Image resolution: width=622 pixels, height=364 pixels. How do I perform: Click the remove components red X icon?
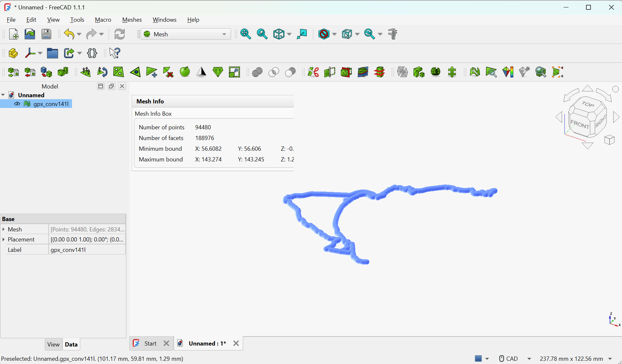point(168,72)
